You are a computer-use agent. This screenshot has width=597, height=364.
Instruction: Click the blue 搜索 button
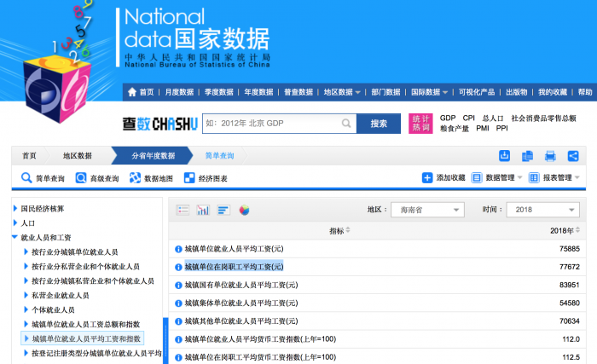click(379, 124)
